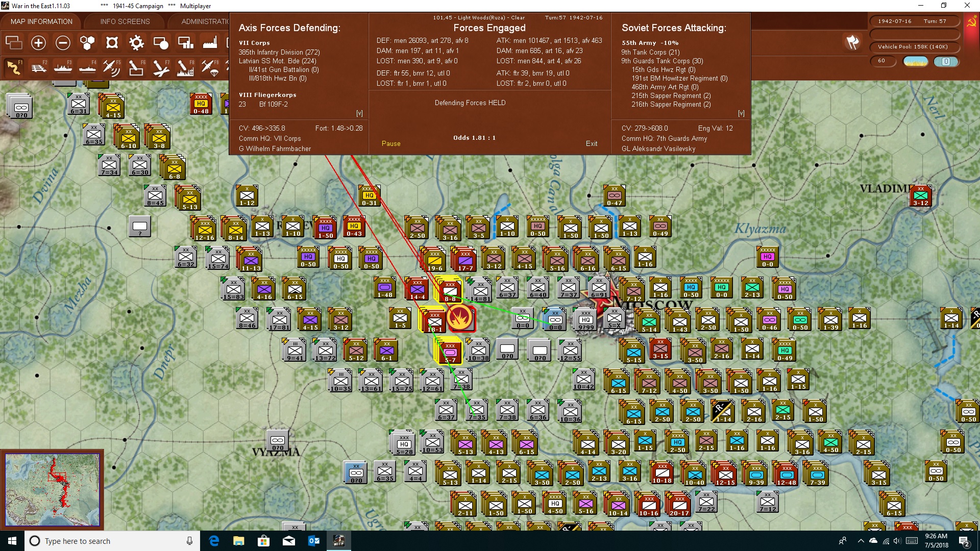Select the F3 naval transport mode

(63, 67)
